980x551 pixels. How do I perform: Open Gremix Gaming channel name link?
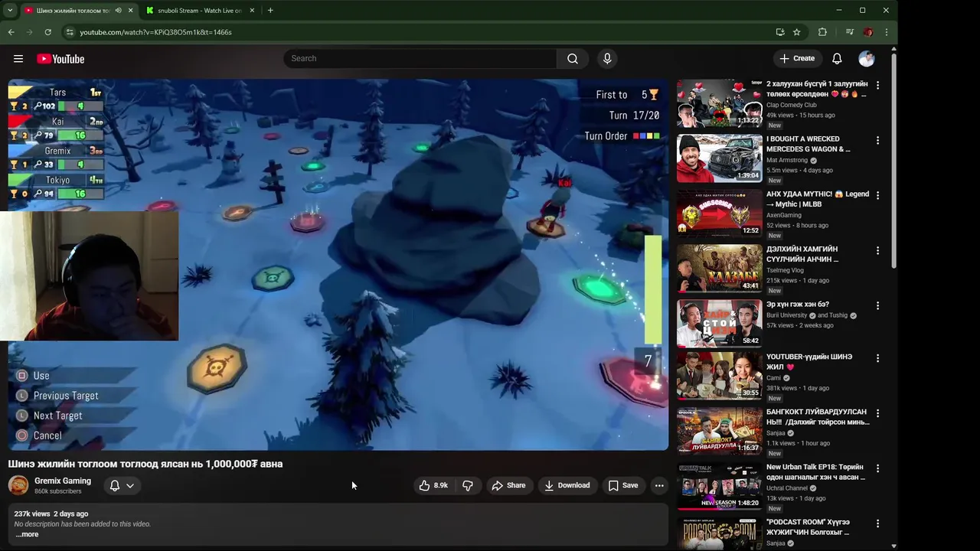click(x=63, y=481)
